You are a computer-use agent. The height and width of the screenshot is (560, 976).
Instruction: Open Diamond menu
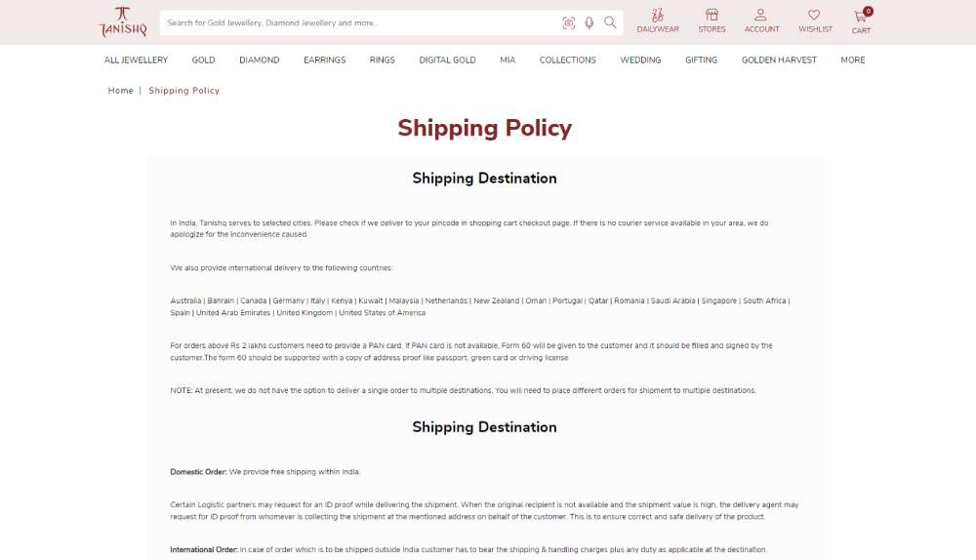(259, 60)
